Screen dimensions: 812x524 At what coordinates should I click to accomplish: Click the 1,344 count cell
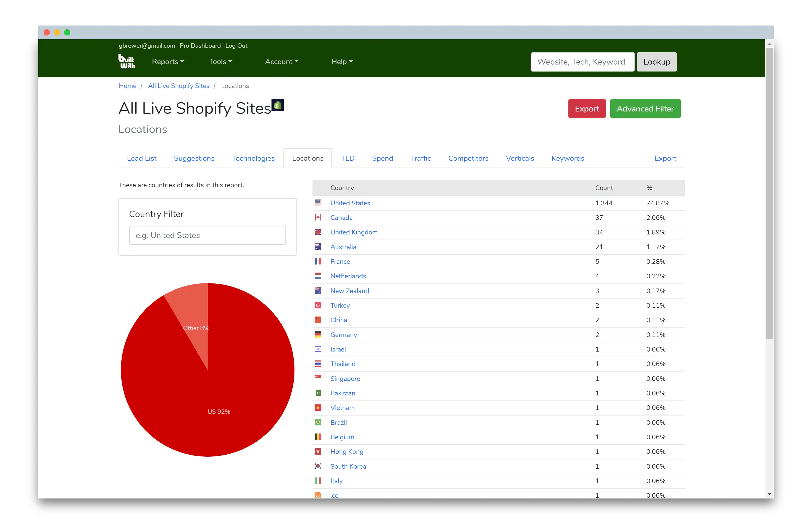tap(603, 203)
